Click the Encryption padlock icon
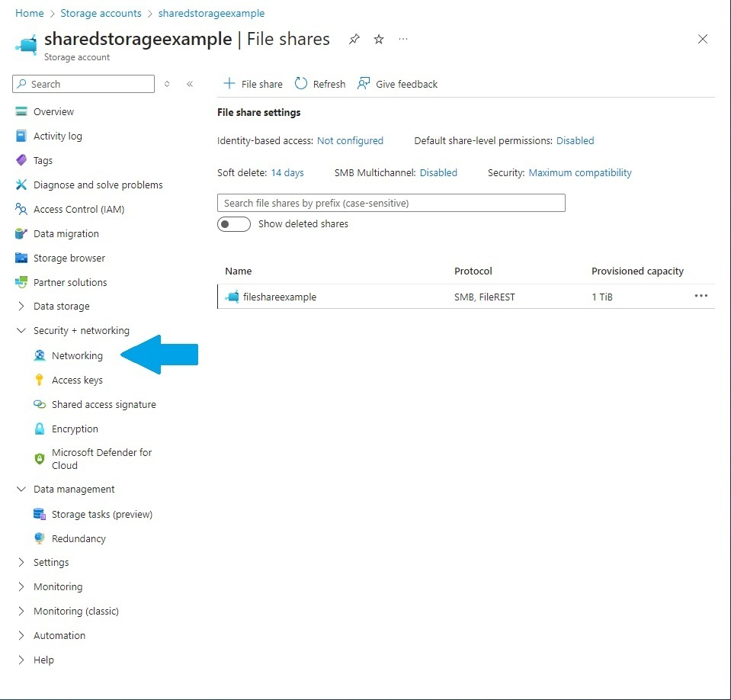Viewport: 731px width, 700px height. (40, 429)
